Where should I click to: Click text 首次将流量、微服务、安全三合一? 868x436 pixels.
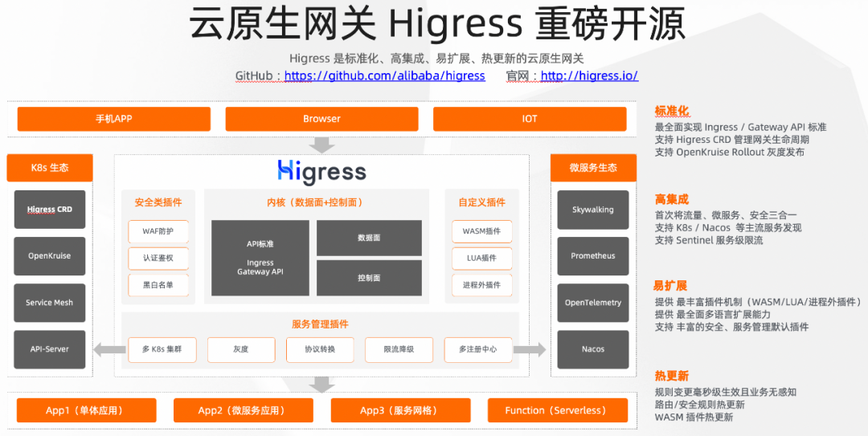pyautogui.click(x=726, y=215)
